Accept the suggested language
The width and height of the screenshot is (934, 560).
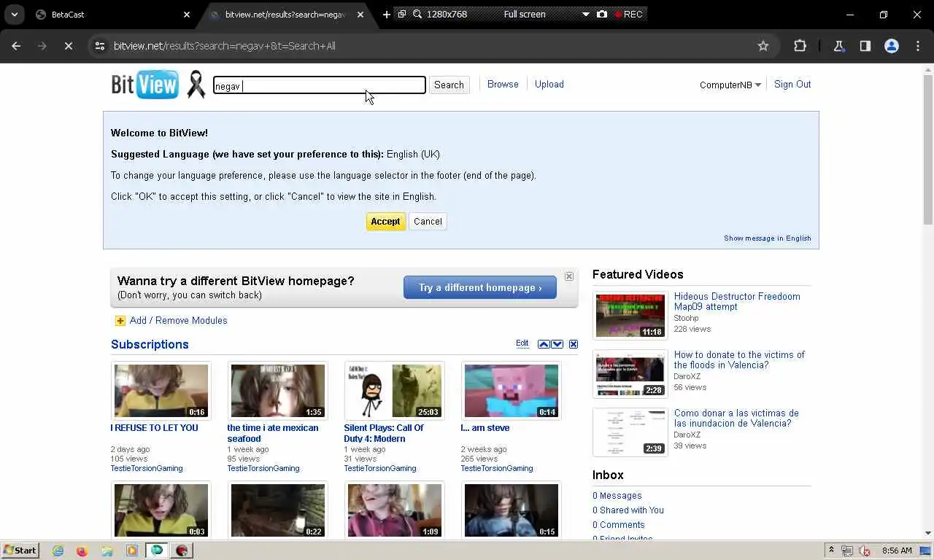385,222
